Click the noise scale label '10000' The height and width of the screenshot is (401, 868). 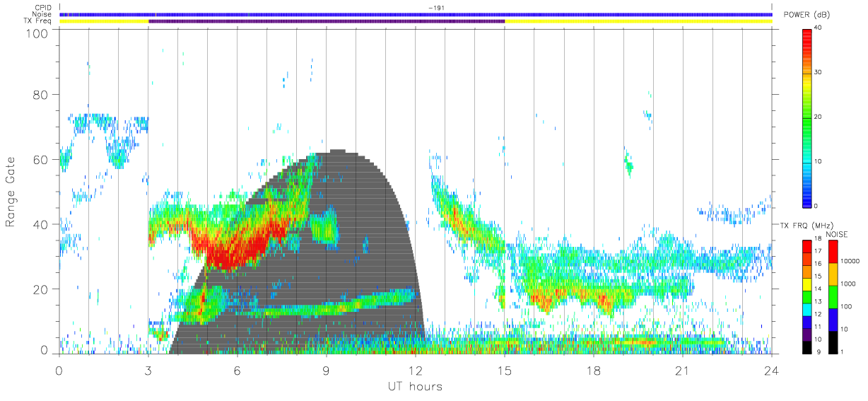tap(849, 262)
